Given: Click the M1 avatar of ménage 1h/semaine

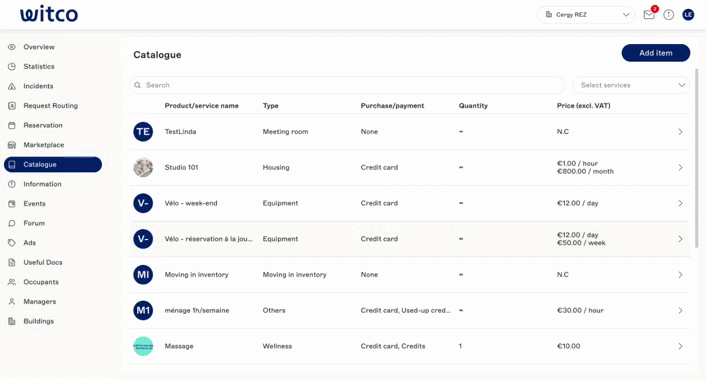Looking at the screenshot, I should (x=143, y=310).
